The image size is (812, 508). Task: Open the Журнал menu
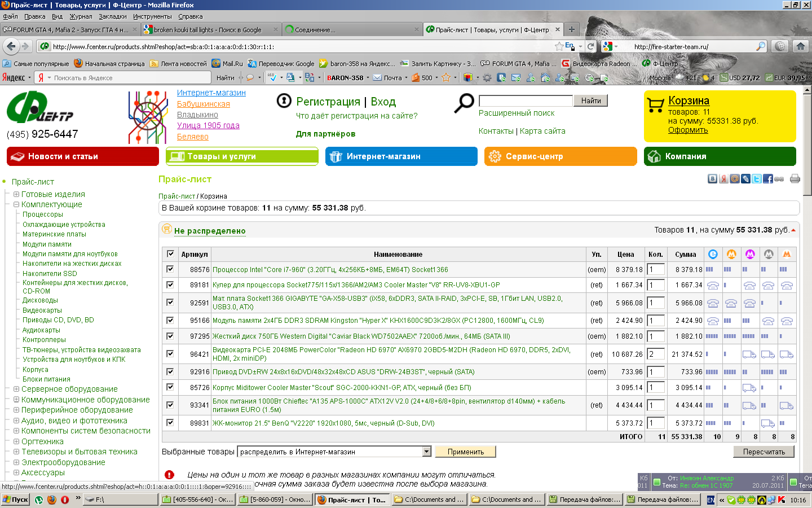[81, 16]
